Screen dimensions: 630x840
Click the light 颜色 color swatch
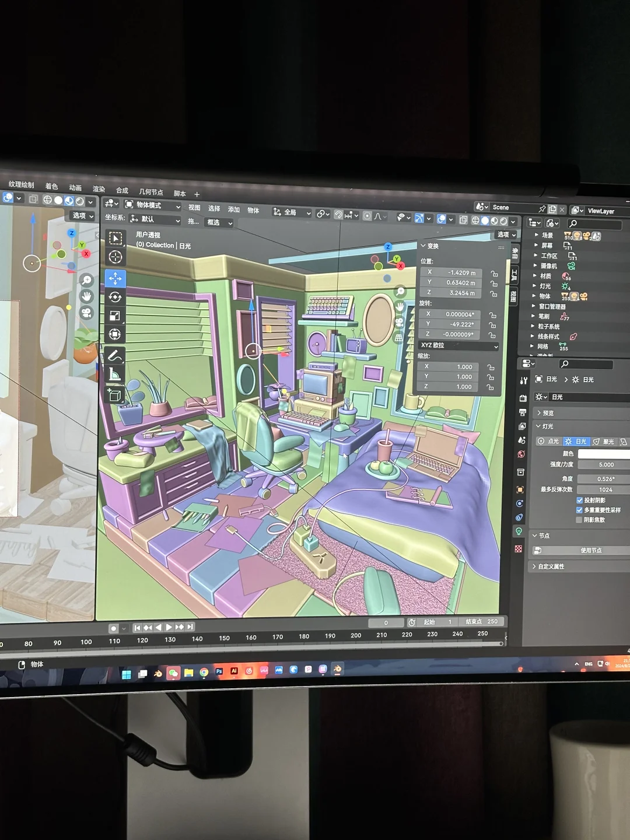coord(604,453)
